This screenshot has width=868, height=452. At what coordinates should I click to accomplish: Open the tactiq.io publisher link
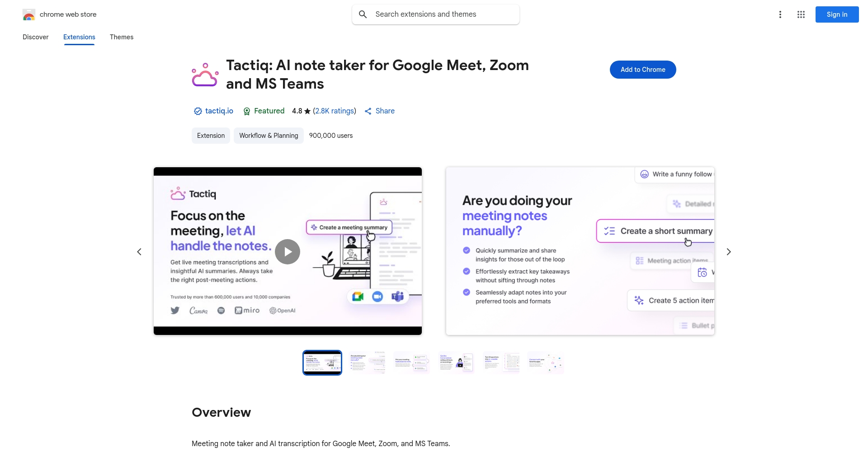[x=219, y=111]
